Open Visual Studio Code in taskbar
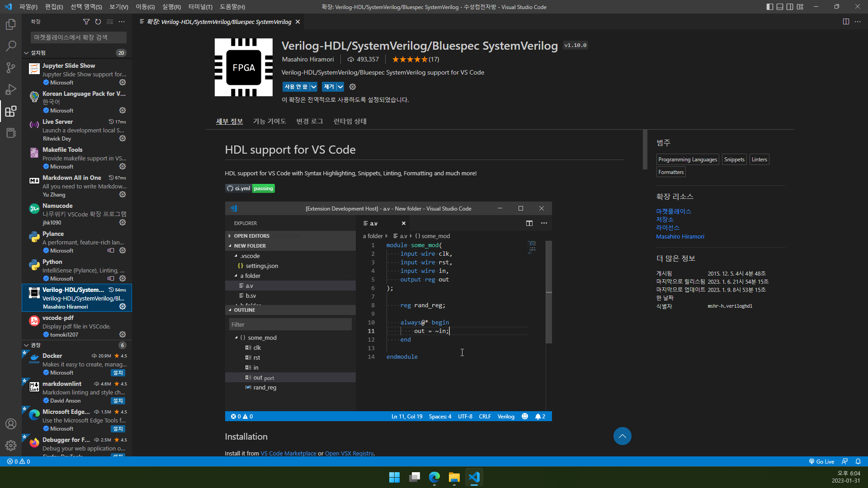This screenshot has width=868, height=488. pyautogui.click(x=474, y=477)
